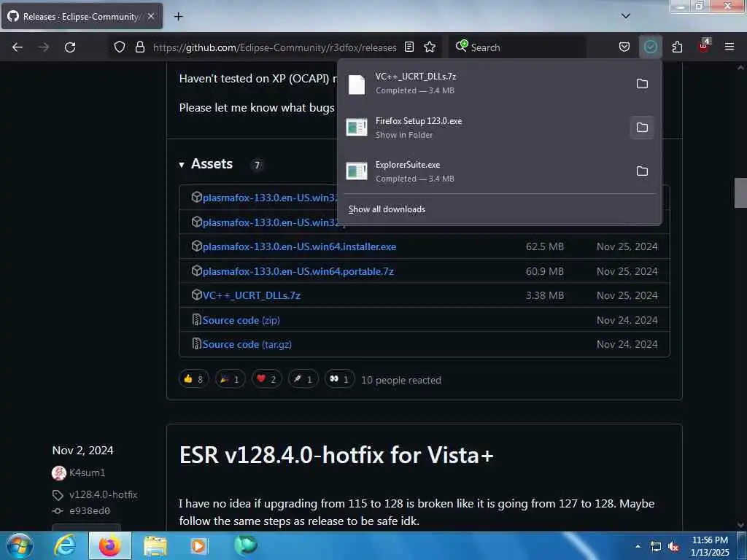Download Source code (tar.gz)
Screen dimensions: 747x560
(x=247, y=344)
